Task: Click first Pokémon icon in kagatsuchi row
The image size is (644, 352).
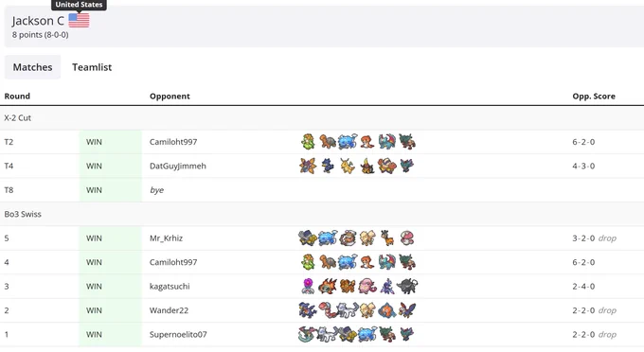Action: 308,286
